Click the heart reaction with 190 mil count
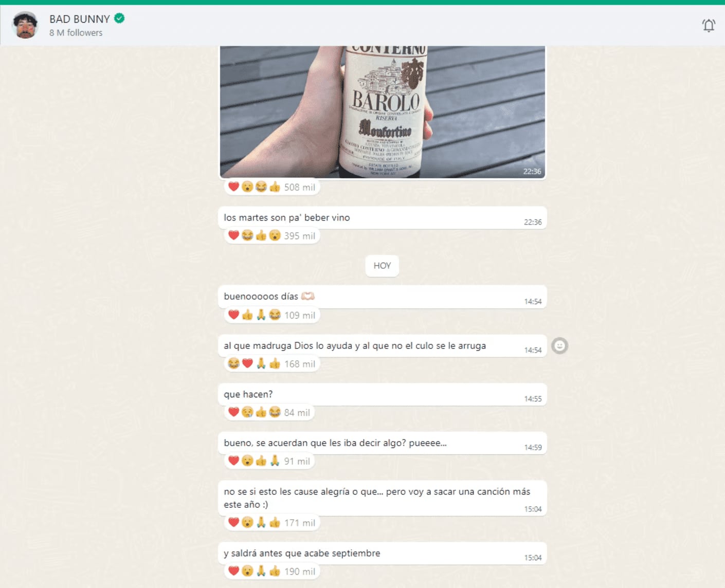This screenshot has height=588, width=725. (x=234, y=571)
